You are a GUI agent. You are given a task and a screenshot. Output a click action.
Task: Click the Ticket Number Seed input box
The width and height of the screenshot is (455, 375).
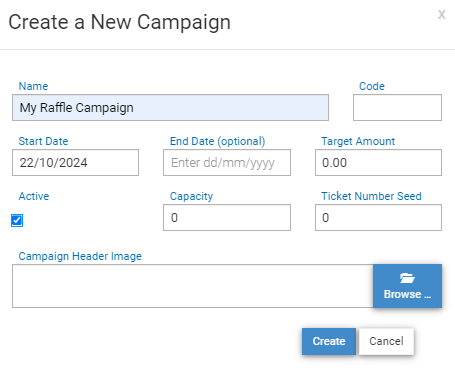point(378,218)
